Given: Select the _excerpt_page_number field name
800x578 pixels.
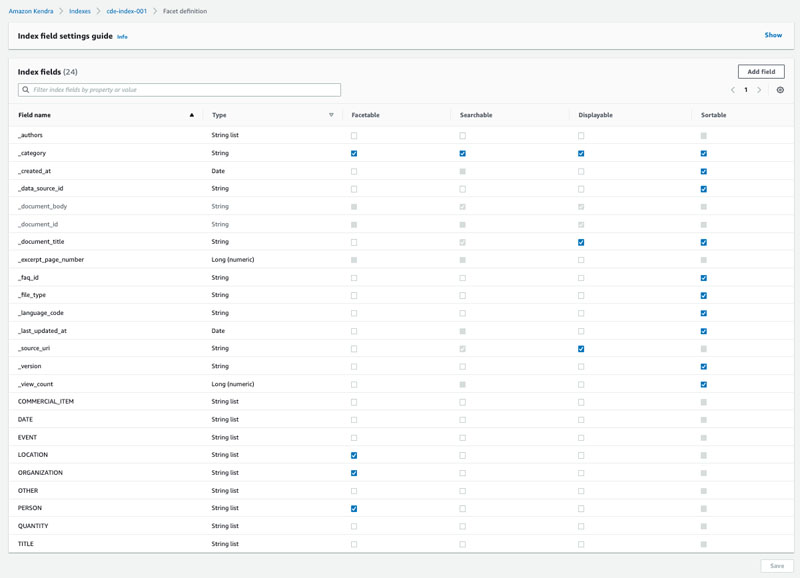Looking at the screenshot, I should [51, 260].
